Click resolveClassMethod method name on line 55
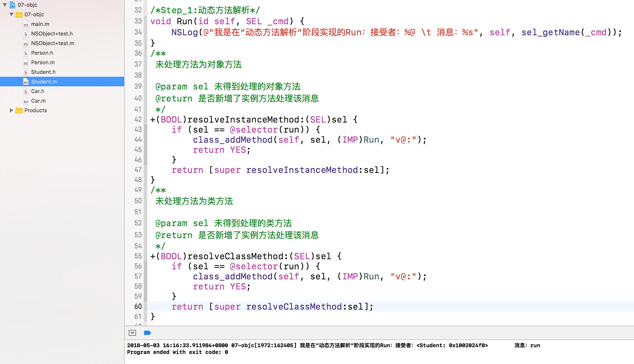Viewport: 634px width, 364px height. [x=235, y=256]
